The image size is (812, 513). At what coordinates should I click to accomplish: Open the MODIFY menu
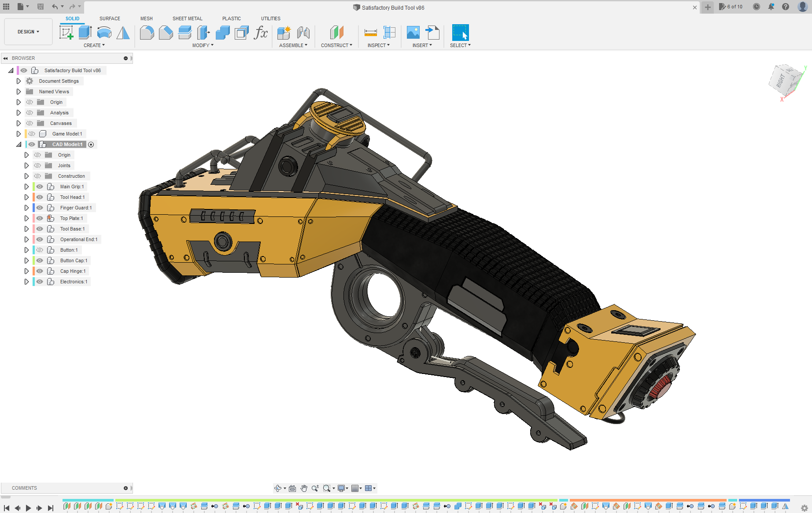[203, 45]
